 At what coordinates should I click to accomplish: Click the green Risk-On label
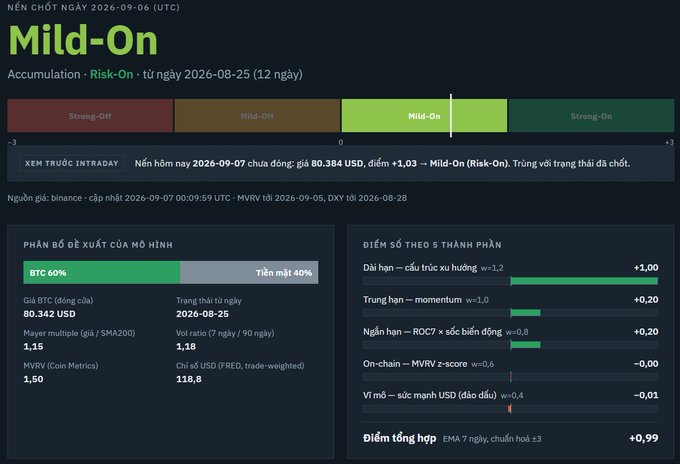click(x=111, y=74)
